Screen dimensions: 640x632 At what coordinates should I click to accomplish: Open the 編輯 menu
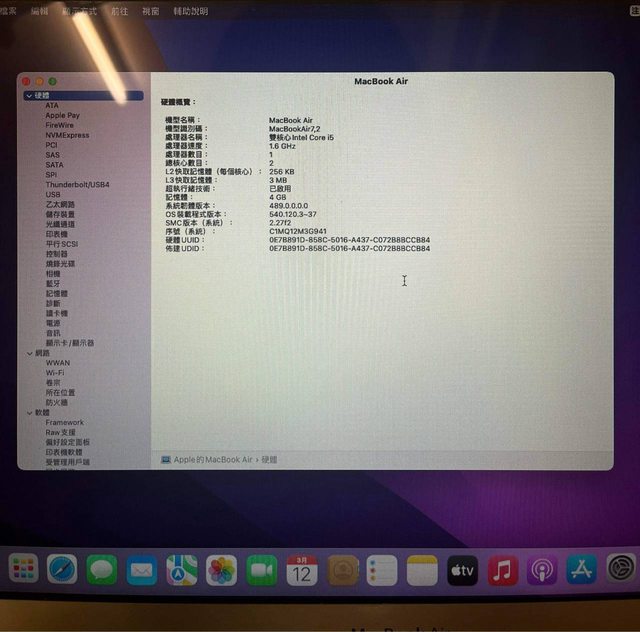(x=39, y=11)
